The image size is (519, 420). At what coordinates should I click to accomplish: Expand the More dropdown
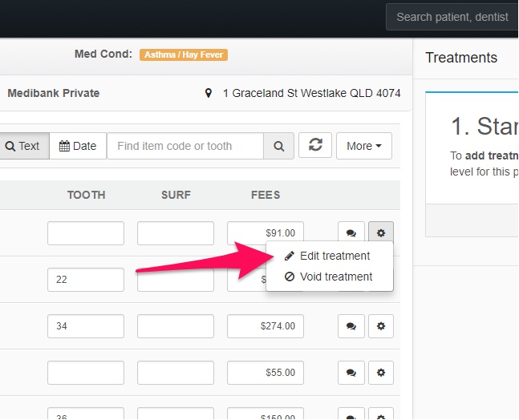[x=364, y=146]
